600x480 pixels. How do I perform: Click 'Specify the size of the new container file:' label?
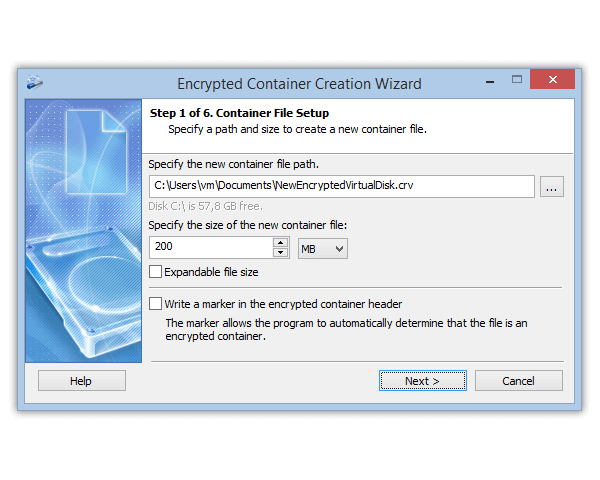click(248, 225)
